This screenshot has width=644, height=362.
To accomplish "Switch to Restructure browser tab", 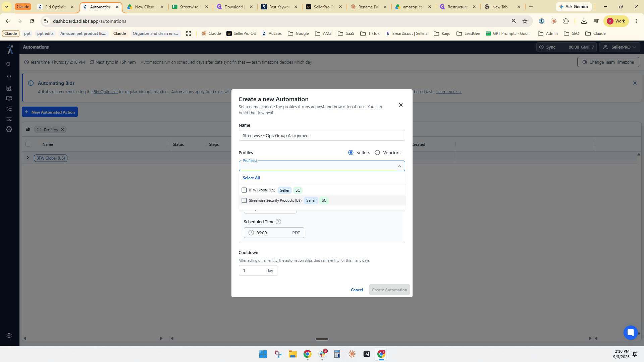I will tap(458, 7).
